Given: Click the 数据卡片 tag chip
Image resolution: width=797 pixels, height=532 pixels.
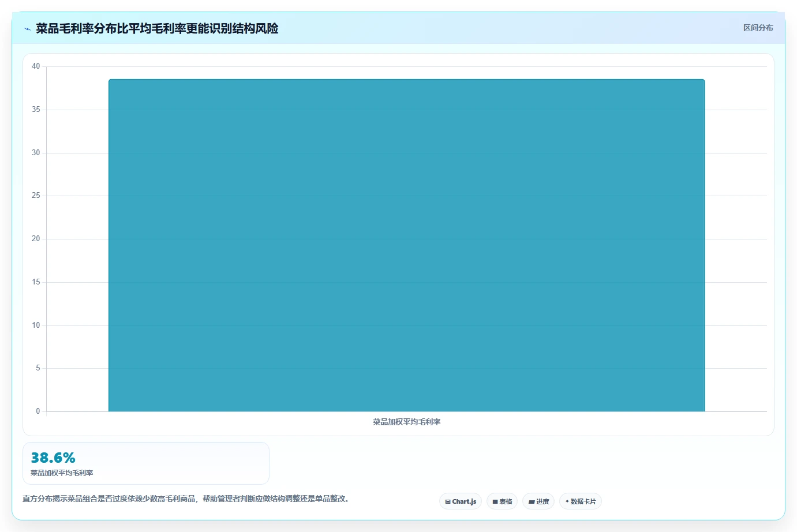Looking at the screenshot, I should [581, 501].
